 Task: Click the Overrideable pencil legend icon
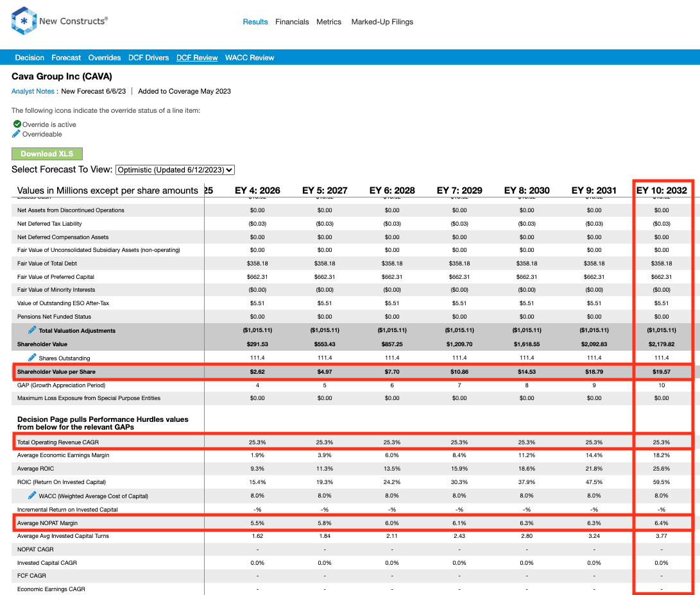coord(16,134)
